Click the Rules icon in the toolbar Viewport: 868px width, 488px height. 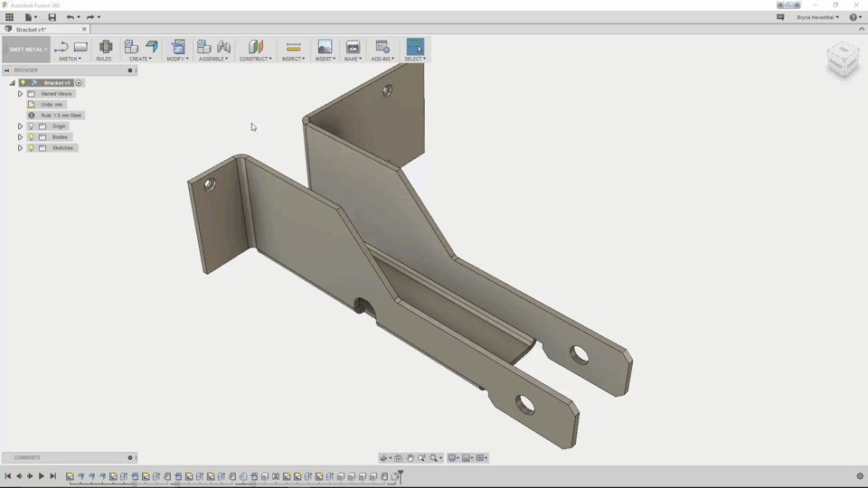click(x=105, y=47)
